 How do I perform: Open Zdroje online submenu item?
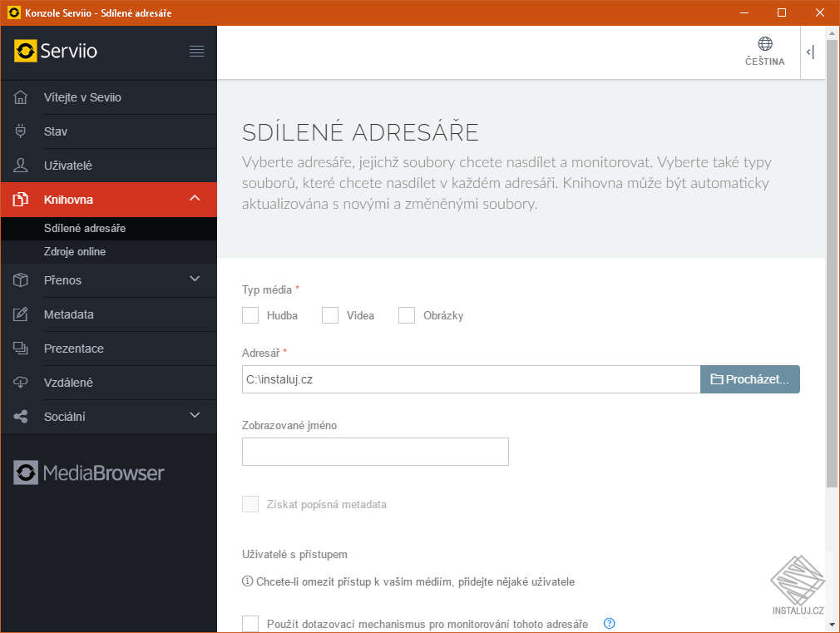(75, 252)
